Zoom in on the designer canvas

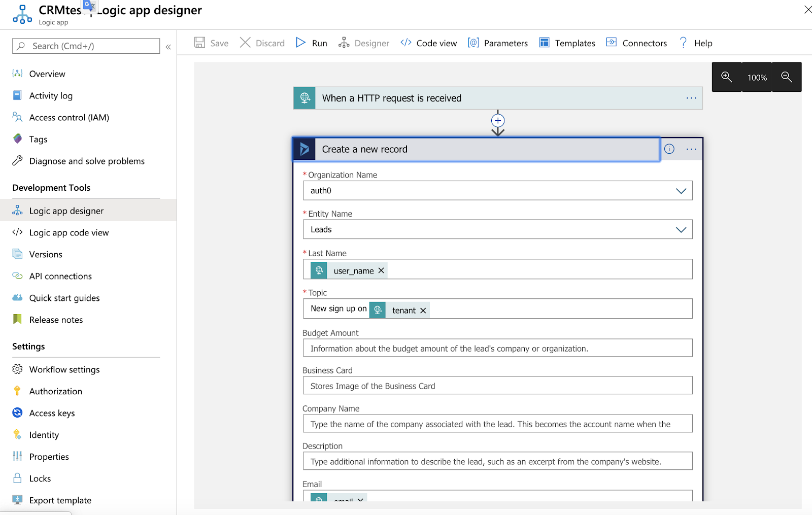pos(727,77)
